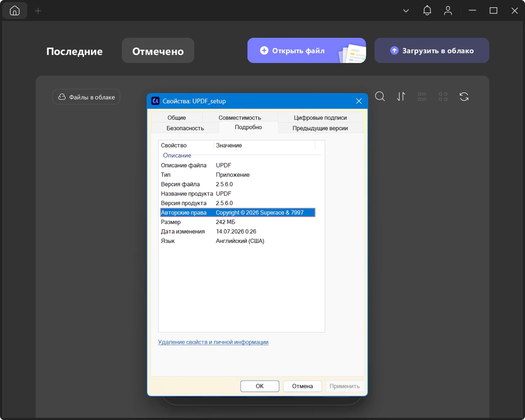
Task: Select the Подробно tab
Action: pos(248,127)
